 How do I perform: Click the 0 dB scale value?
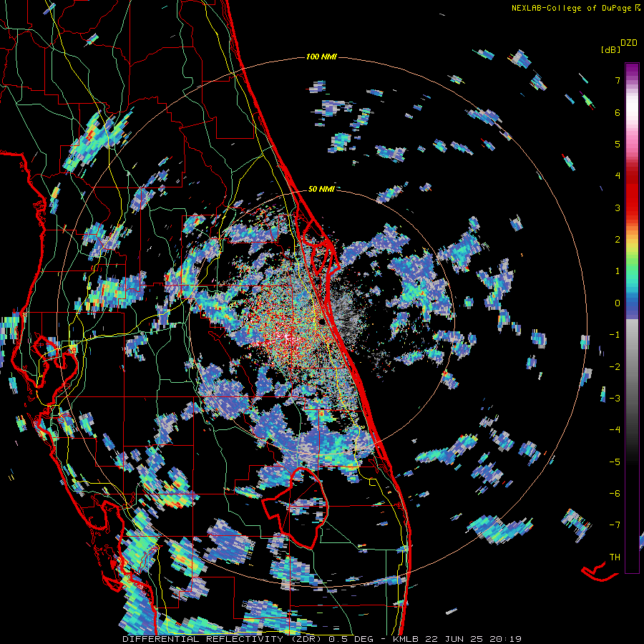click(x=618, y=303)
